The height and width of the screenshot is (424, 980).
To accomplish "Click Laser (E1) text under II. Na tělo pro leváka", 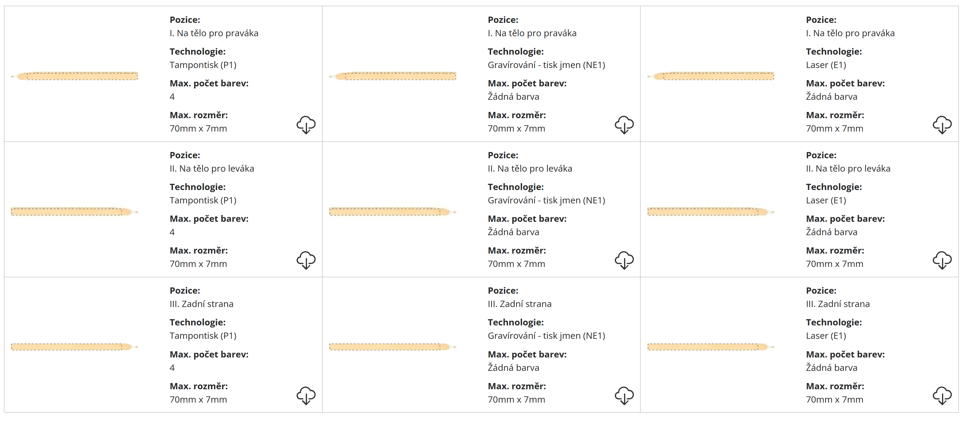I will tap(826, 200).
